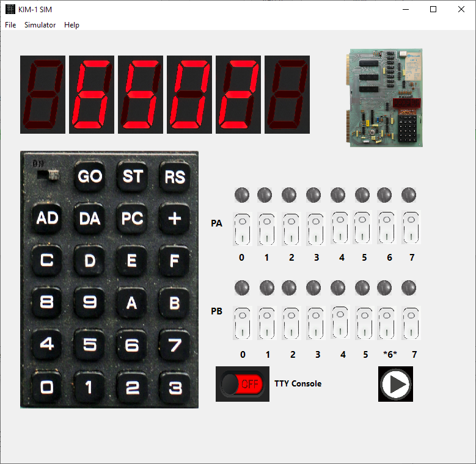Image resolution: width=476 pixels, height=464 pixels.
Task: Click the PC key
Action: (133, 218)
